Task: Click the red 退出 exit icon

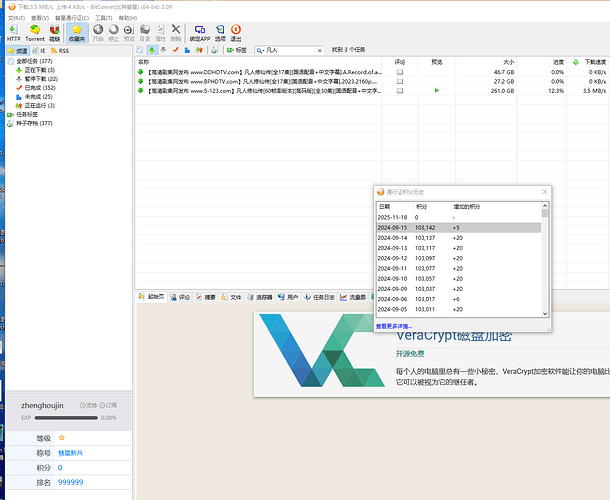Action: pos(236,30)
